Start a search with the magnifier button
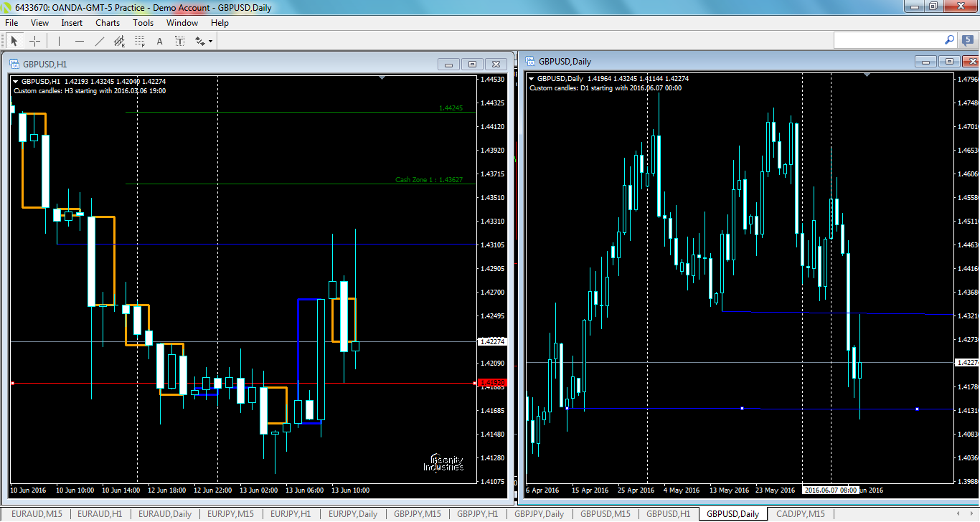Screen dimensions: 980x522 coord(949,40)
